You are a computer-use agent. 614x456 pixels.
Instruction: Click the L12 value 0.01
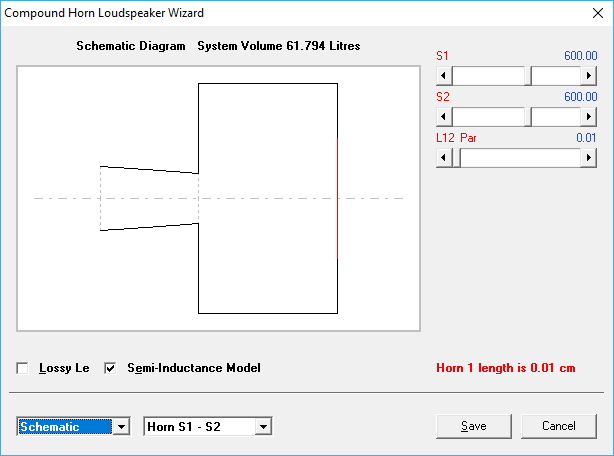(x=586, y=138)
